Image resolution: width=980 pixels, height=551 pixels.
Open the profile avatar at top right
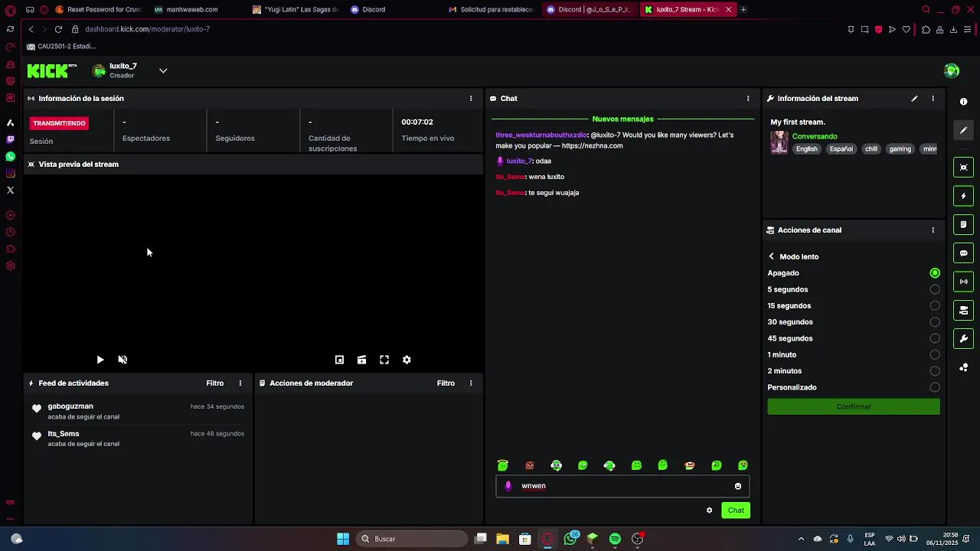[x=952, y=71]
